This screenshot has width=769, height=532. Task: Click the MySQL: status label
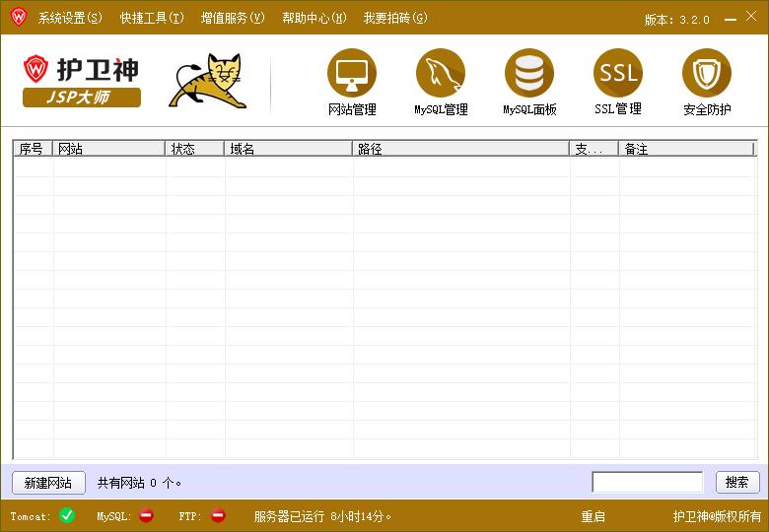click(113, 516)
